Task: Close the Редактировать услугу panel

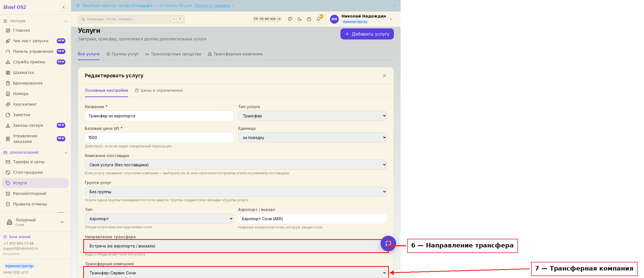Action: pyautogui.click(x=384, y=76)
